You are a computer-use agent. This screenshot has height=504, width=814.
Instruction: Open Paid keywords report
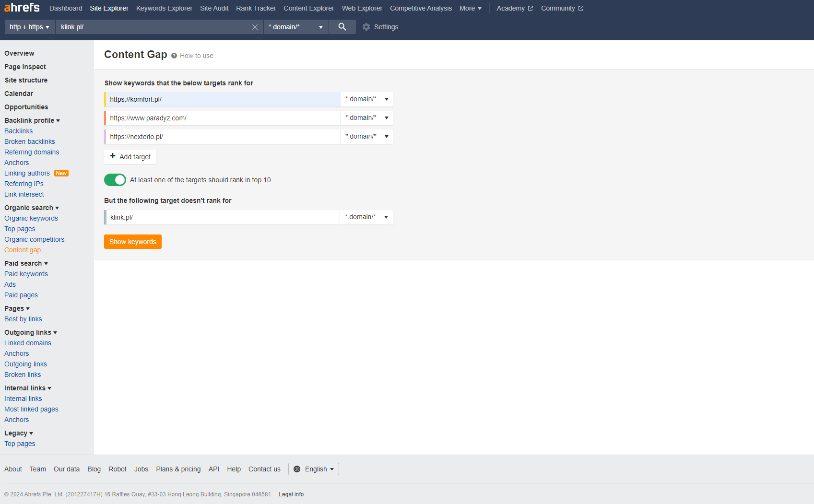point(26,274)
